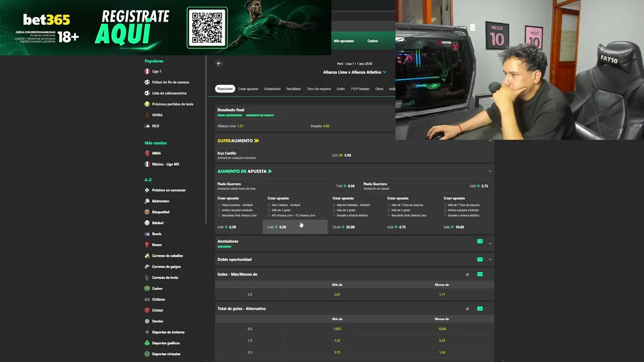Click the Deportes gaélicos shamrock icon
This screenshot has width=644, height=362.
(x=147, y=343)
